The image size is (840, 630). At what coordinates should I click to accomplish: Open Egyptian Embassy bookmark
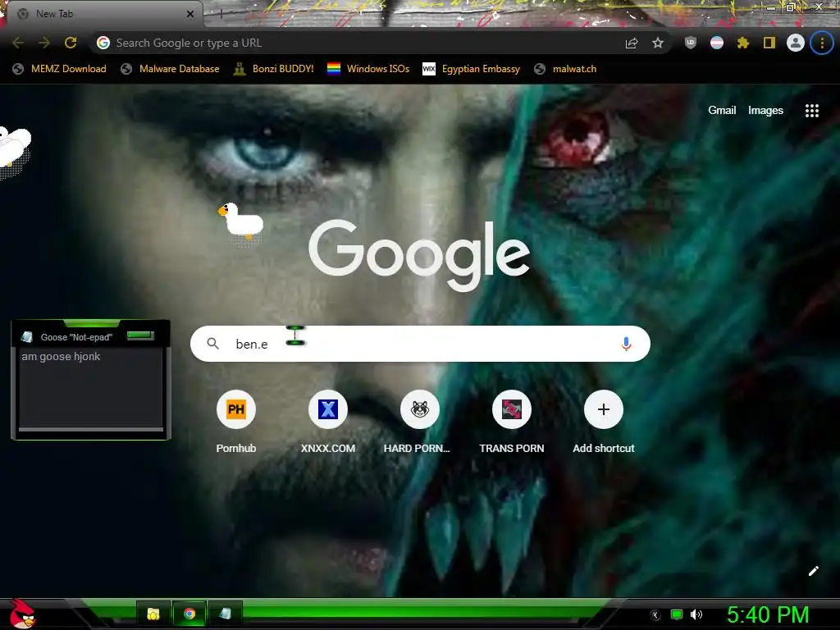472,69
